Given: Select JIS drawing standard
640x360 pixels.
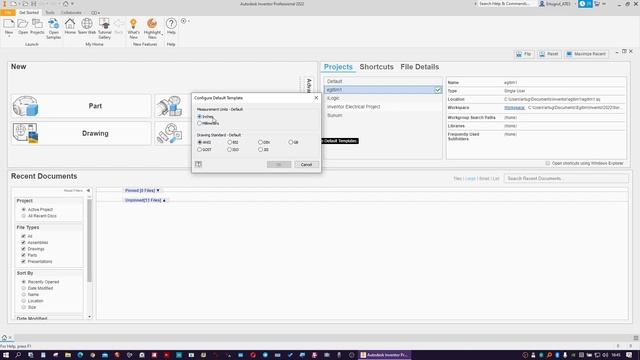Looking at the screenshot, I should click(x=260, y=150).
